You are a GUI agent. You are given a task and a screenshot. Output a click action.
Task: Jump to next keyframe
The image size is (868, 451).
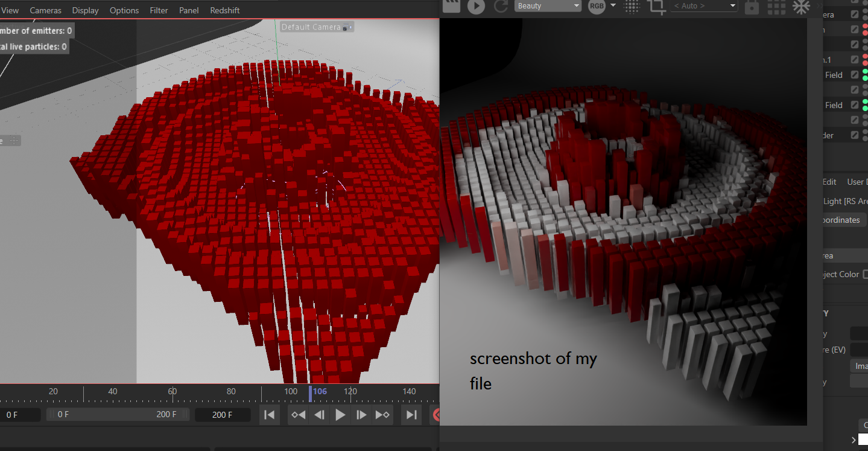click(382, 415)
